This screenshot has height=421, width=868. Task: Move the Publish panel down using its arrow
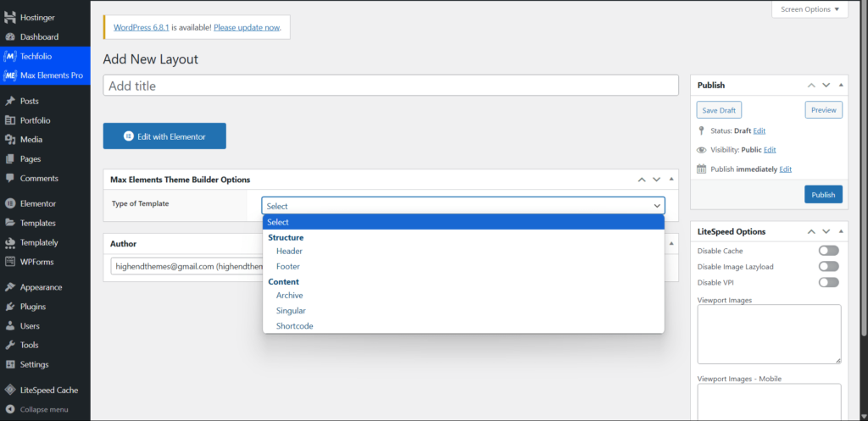(x=826, y=86)
